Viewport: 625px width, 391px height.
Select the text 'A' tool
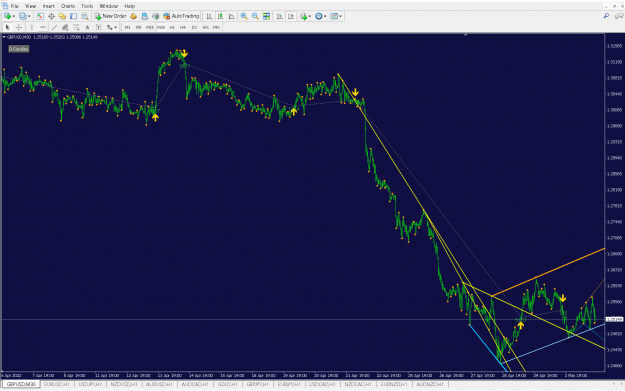pos(87,28)
